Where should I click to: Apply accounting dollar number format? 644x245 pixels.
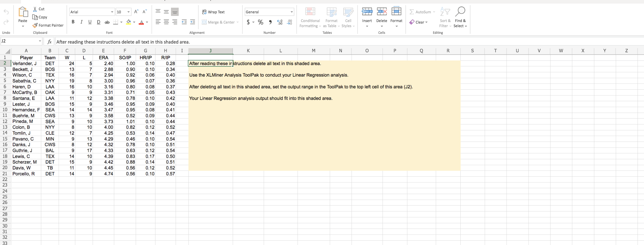[248, 22]
